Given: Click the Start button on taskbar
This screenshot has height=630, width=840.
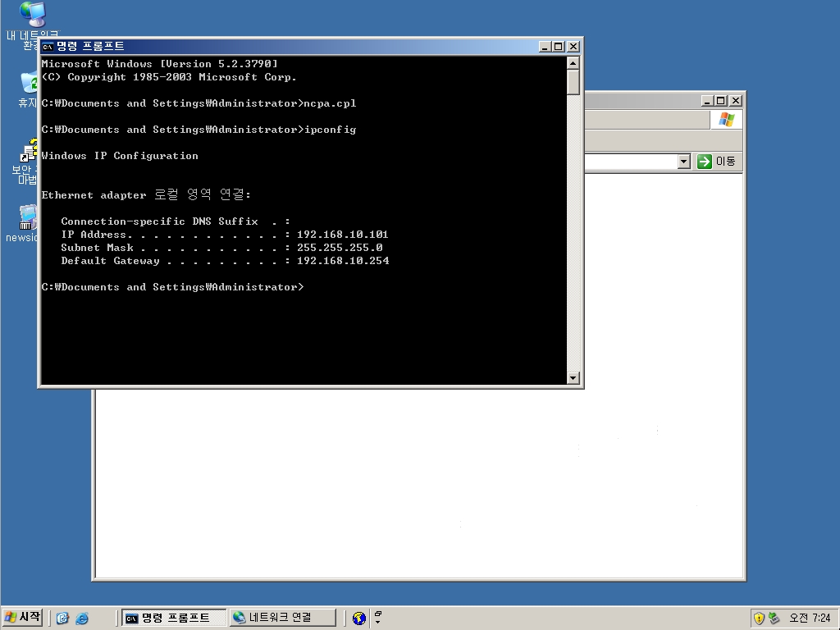Looking at the screenshot, I should (22, 617).
